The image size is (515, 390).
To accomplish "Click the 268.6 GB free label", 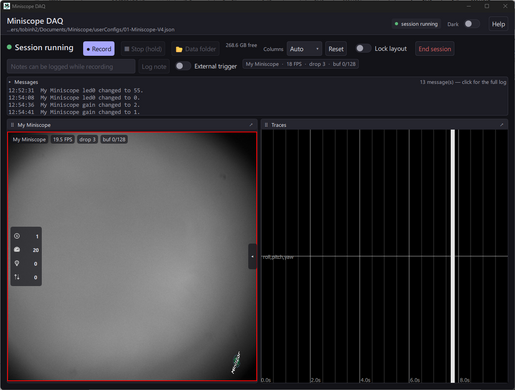I will tap(241, 45).
